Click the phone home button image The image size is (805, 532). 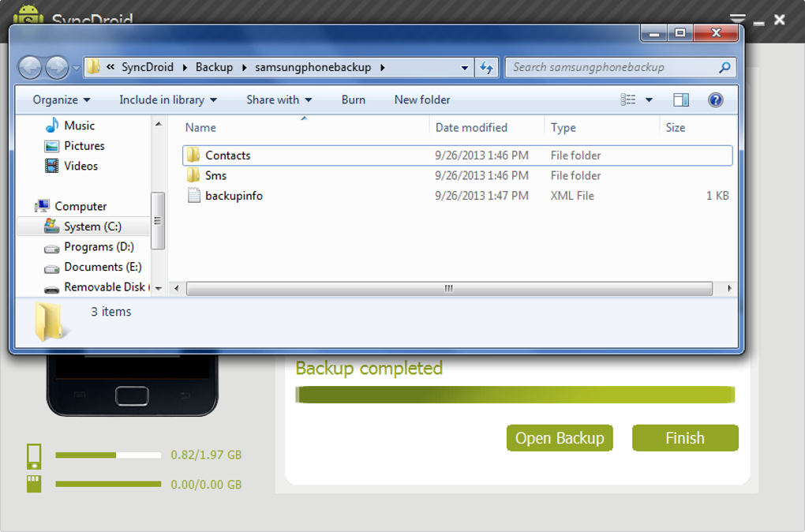[132, 396]
